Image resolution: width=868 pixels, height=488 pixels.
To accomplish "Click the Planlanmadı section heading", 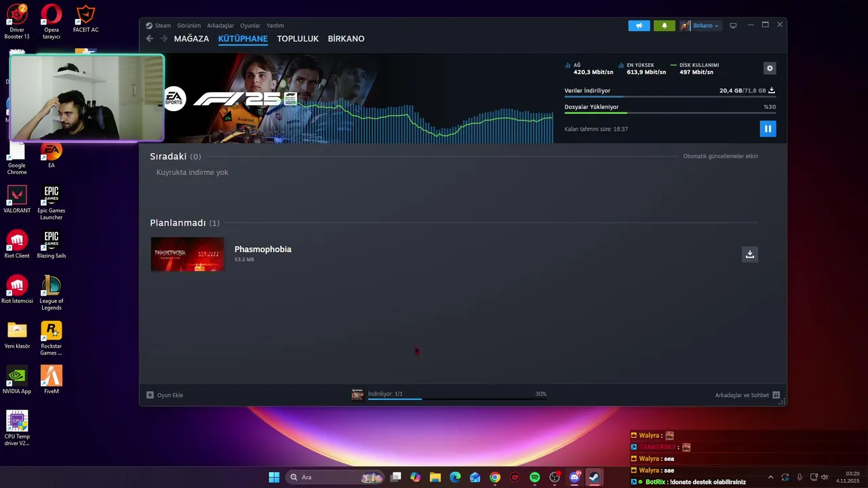I will pyautogui.click(x=178, y=223).
